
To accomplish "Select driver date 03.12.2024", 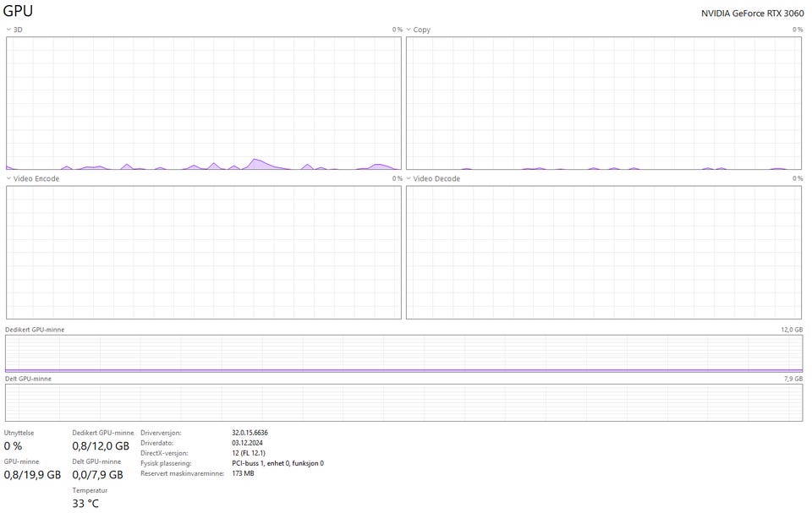I will [x=247, y=443].
